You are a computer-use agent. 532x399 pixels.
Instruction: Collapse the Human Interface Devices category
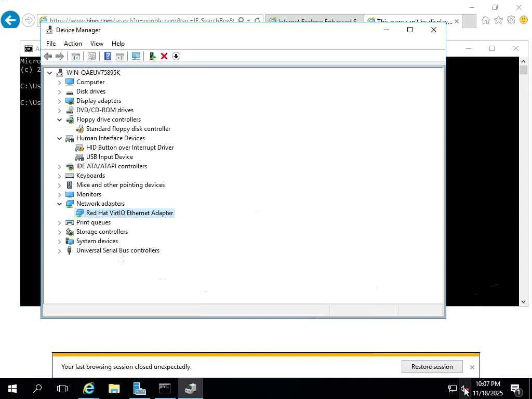[59, 138]
